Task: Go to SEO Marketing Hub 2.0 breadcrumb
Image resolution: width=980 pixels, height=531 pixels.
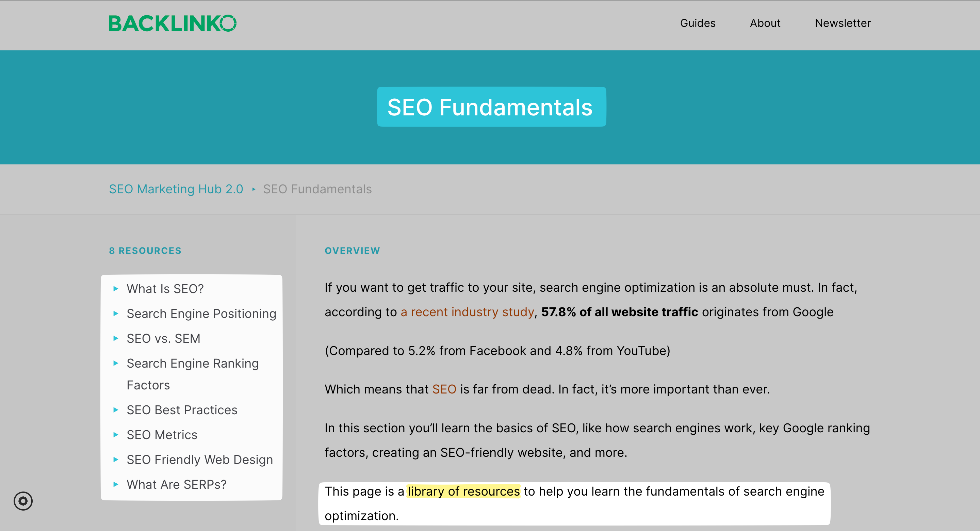Action: [x=176, y=189]
